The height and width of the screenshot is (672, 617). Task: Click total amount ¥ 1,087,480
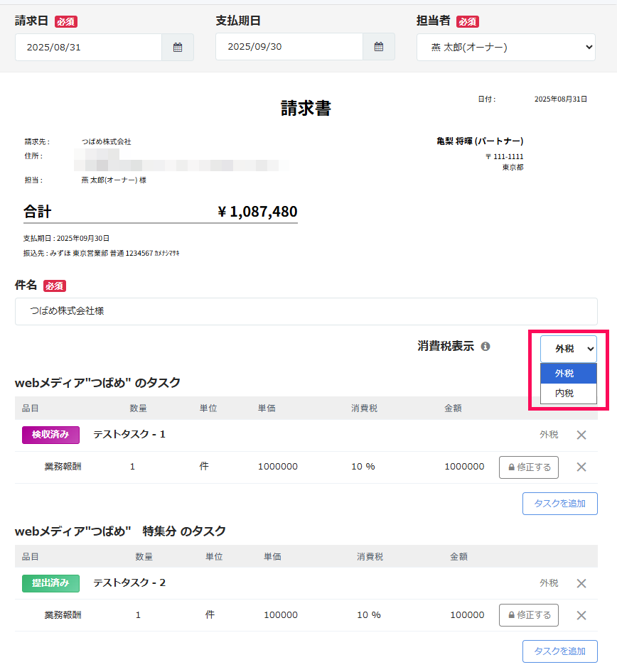click(257, 212)
